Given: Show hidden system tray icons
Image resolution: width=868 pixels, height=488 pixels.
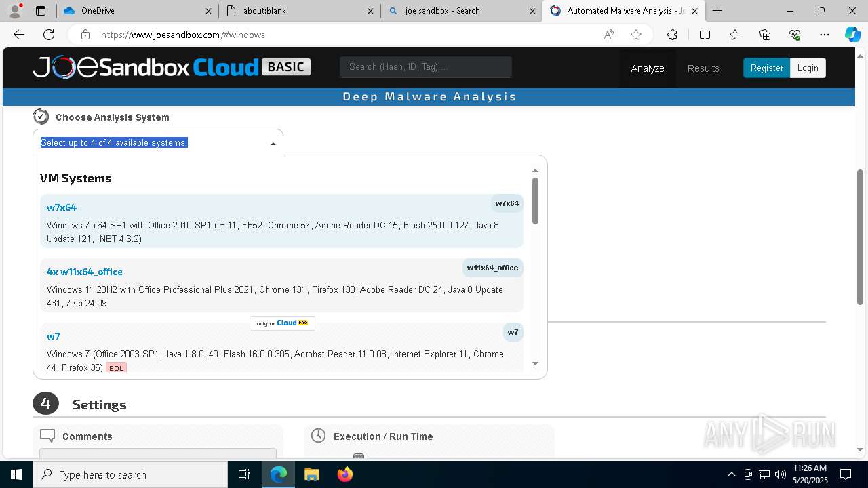Looking at the screenshot, I should click(x=731, y=474).
